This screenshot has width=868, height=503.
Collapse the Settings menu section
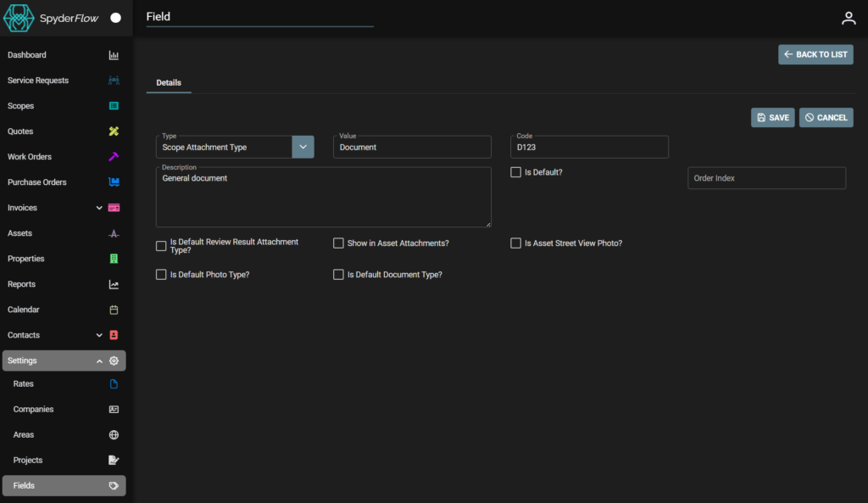point(99,360)
